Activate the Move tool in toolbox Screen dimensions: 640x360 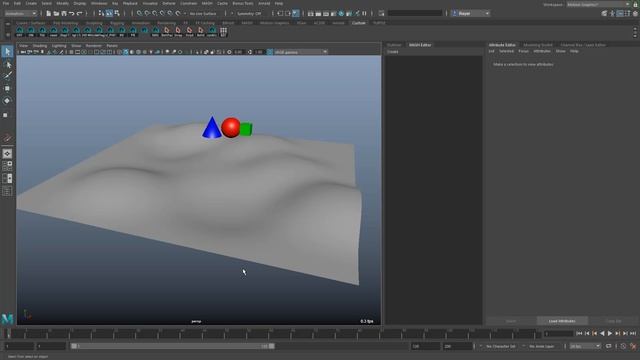[x=7, y=88]
